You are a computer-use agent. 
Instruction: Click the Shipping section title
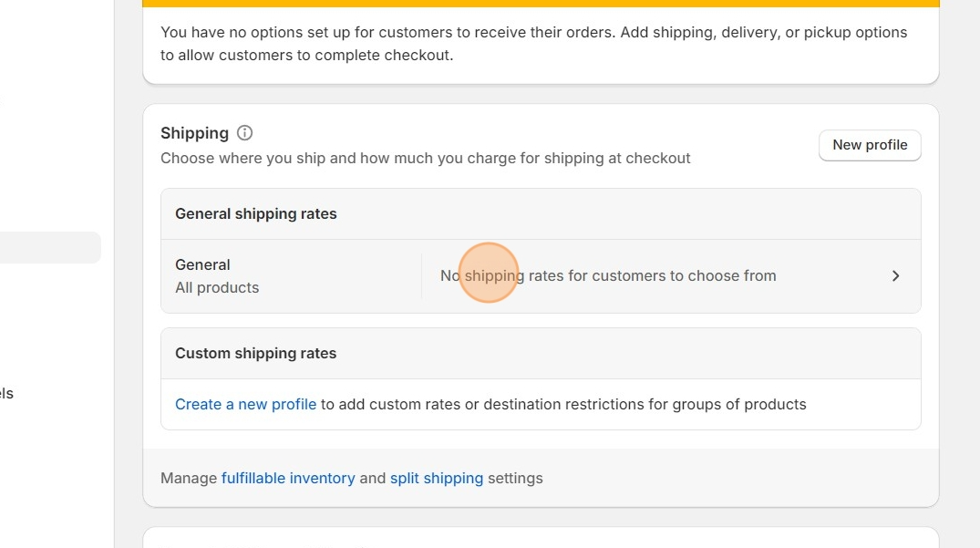point(194,133)
